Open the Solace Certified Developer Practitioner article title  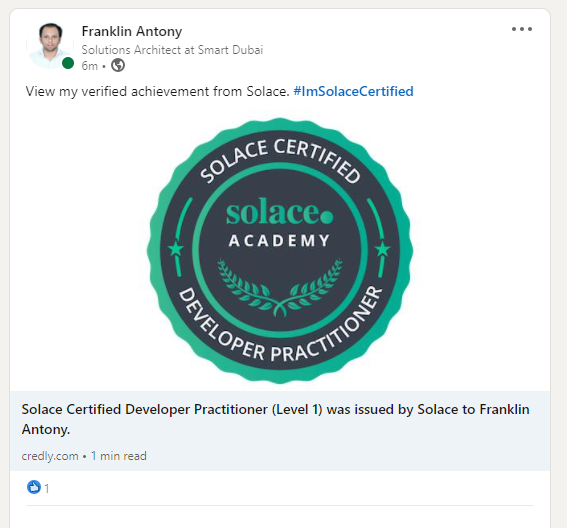(x=275, y=419)
